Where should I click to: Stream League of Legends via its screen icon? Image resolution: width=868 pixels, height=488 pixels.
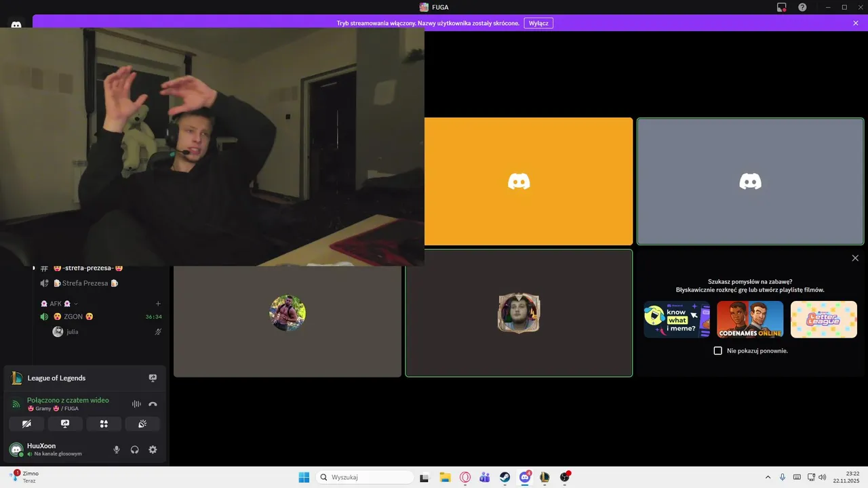click(x=153, y=378)
